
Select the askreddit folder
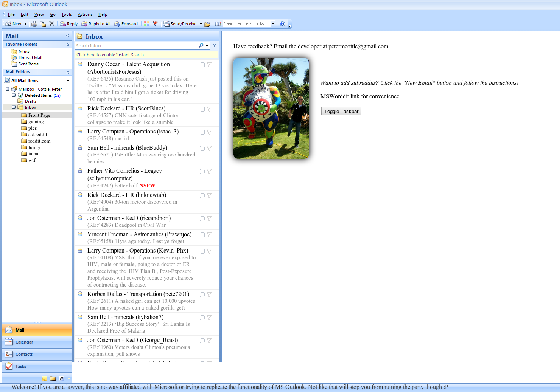[x=37, y=135]
